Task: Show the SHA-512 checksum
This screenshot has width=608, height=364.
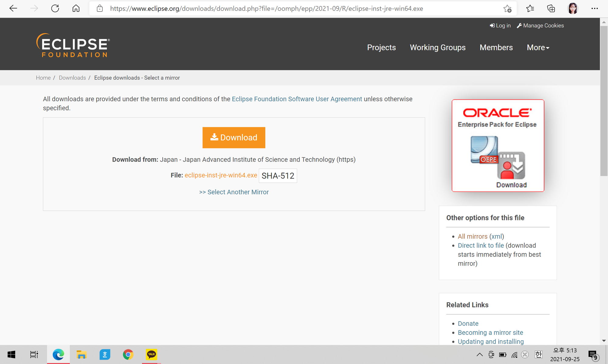Action: point(278,176)
